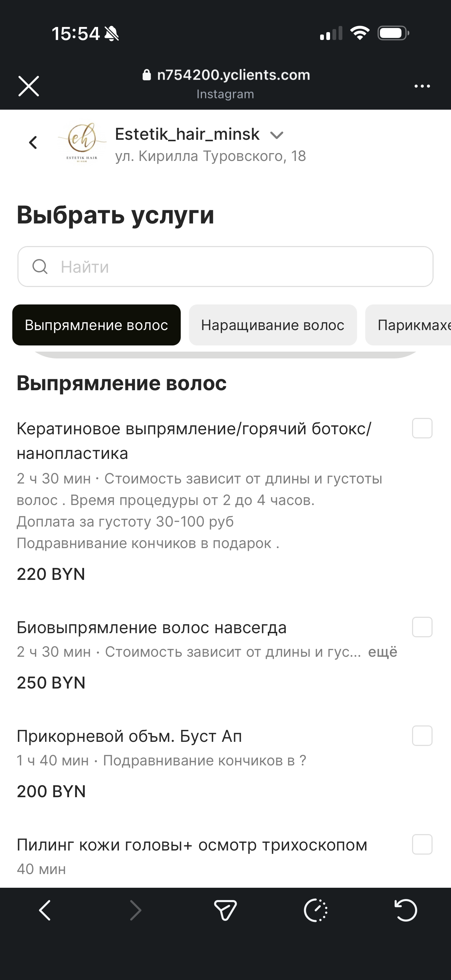
Task: Expand the Estetik_hair_minsk location dropdown
Action: (x=276, y=135)
